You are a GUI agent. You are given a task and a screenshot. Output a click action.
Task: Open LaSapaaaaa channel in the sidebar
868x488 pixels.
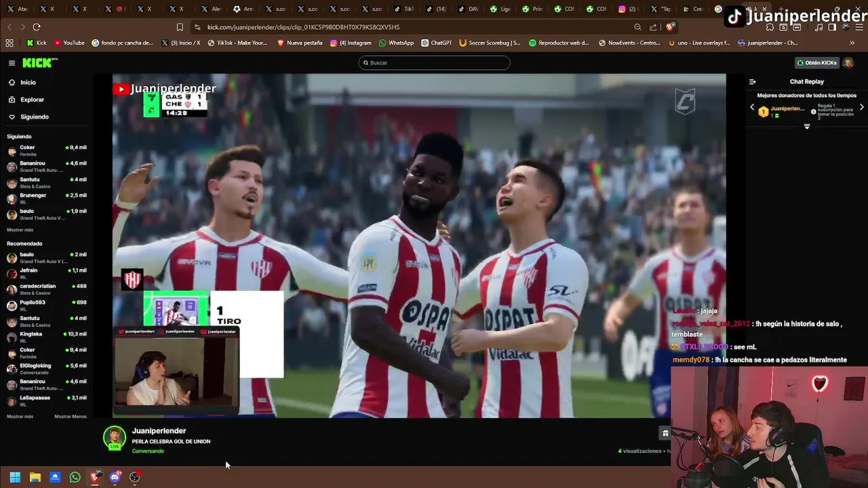click(46, 401)
